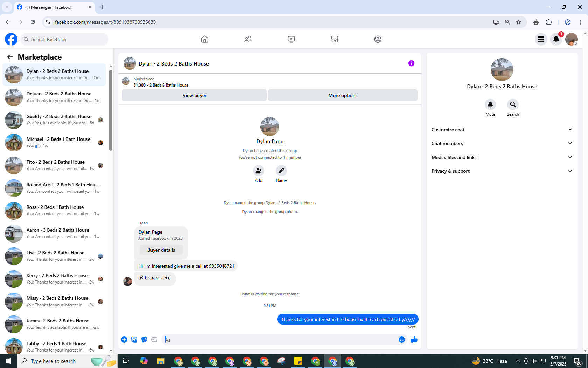This screenshot has height=368, width=588.
Task: Open Task View on taskbar
Action: (x=126, y=361)
